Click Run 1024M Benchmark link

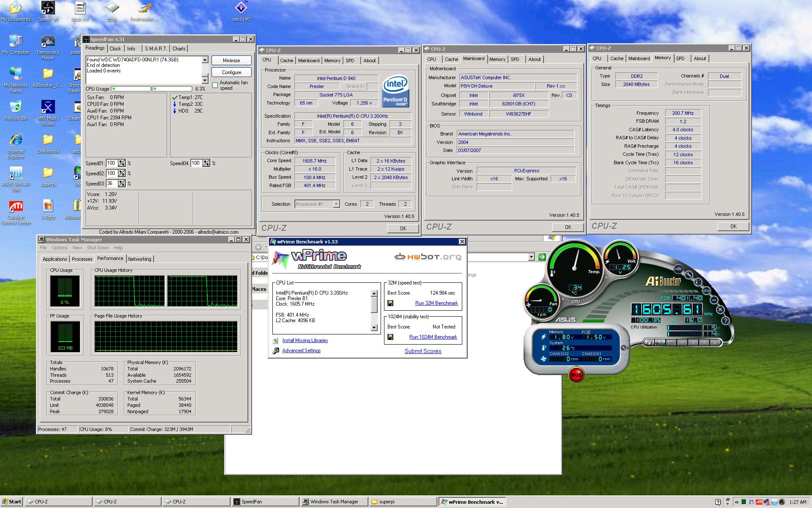coord(433,337)
